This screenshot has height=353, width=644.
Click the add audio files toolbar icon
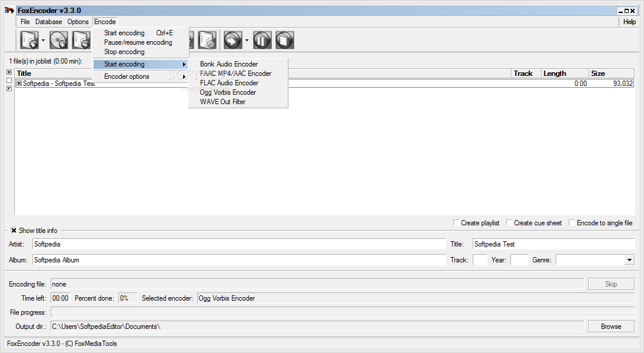pos(29,40)
